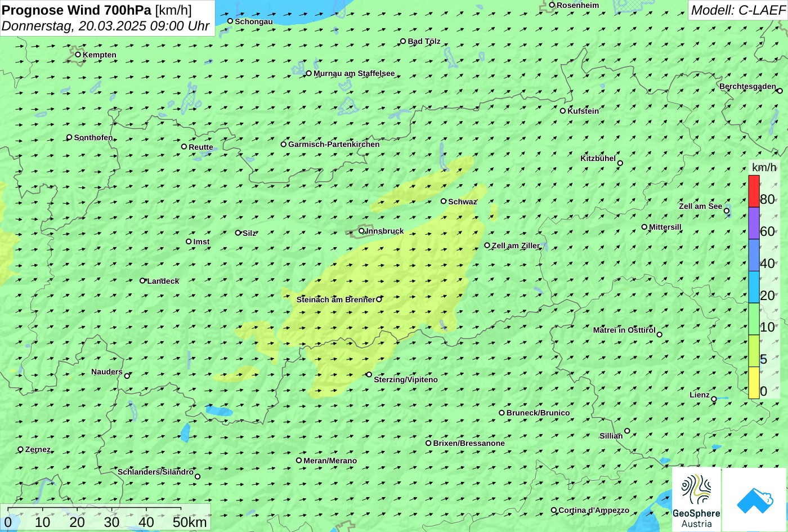The image size is (788, 532).
Task: Click the Innsbruck city label
Action: tap(385, 231)
